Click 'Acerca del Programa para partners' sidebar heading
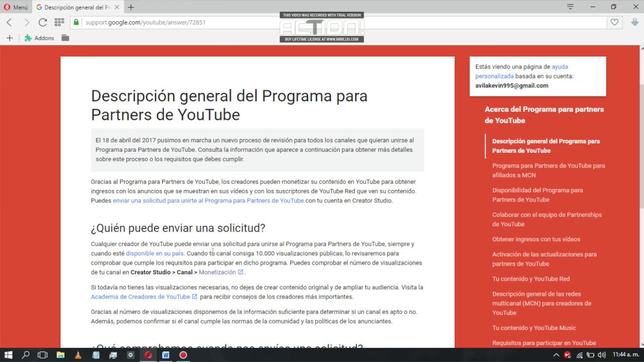This screenshot has height=362, width=644. pos(544,115)
